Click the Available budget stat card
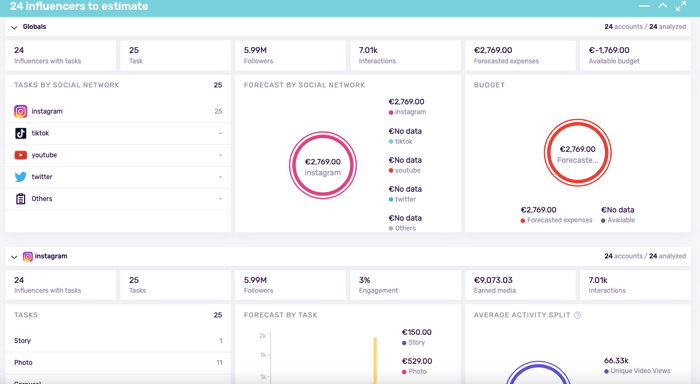 635,55
